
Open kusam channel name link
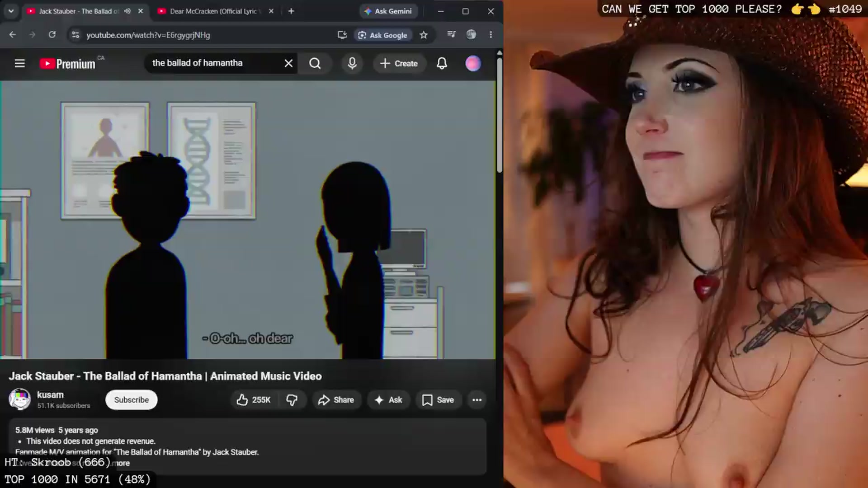coord(50,395)
